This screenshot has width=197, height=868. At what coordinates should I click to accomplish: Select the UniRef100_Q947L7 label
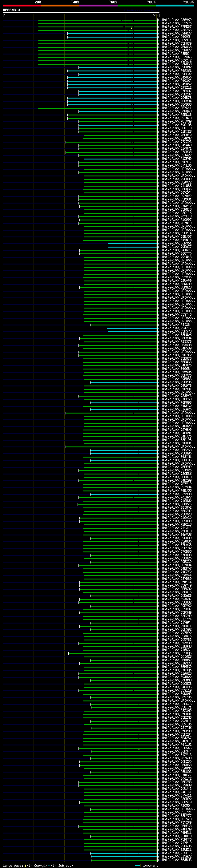pyautogui.click(x=177, y=328)
